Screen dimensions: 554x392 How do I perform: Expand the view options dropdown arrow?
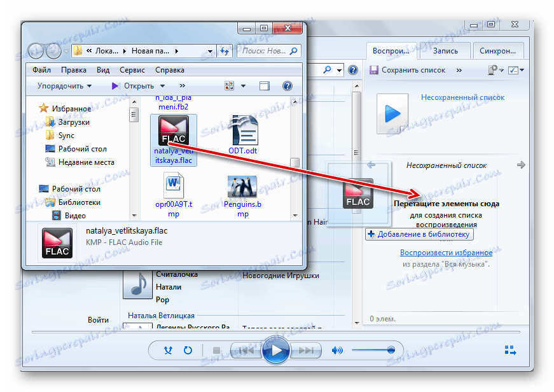point(243,86)
